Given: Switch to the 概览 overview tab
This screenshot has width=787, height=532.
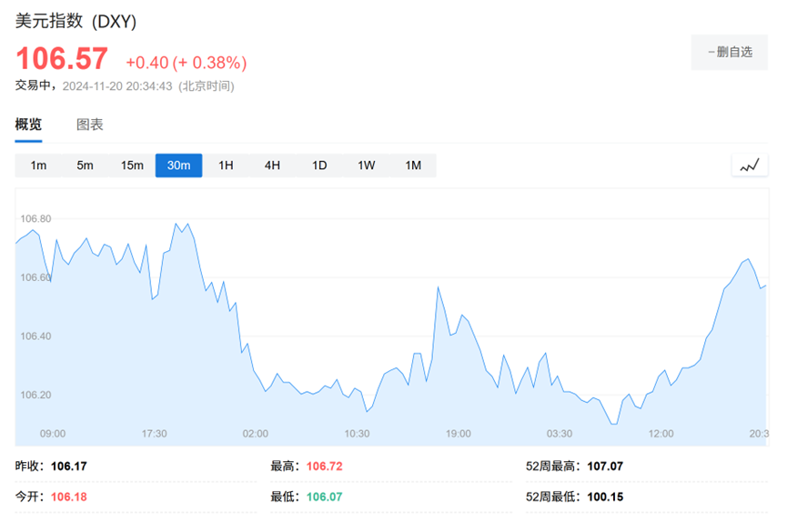Looking at the screenshot, I should point(28,125).
